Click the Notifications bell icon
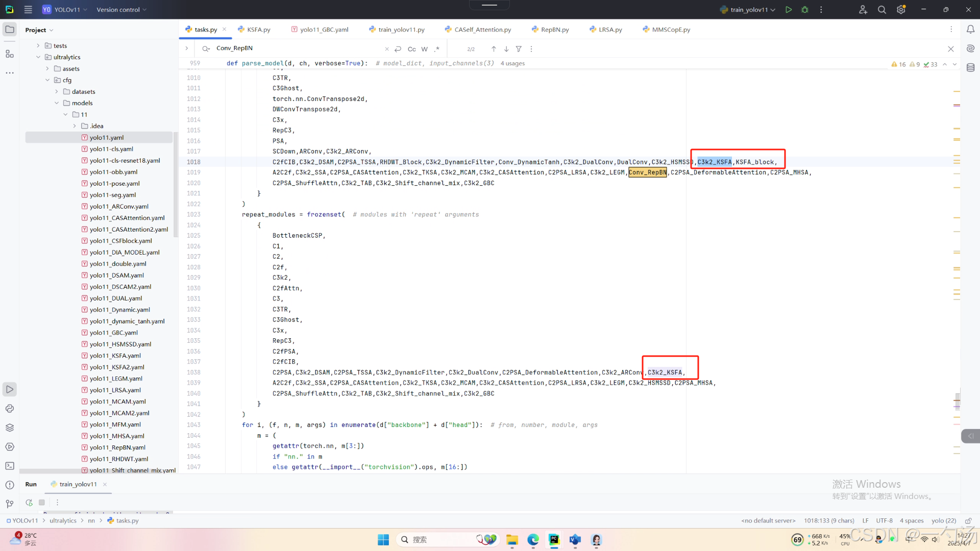The width and height of the screenshot is (980, 551). [x=970, y=30]
